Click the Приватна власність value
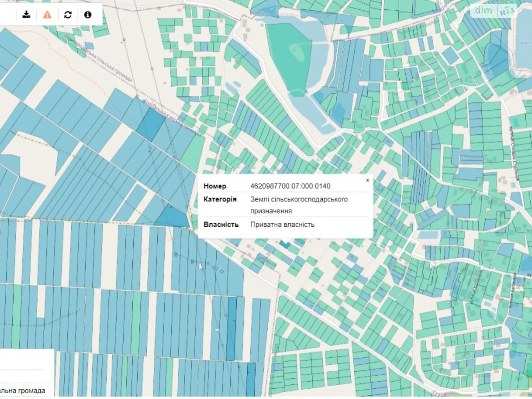This screenshot has height=399, width=532. click(282, 224)
